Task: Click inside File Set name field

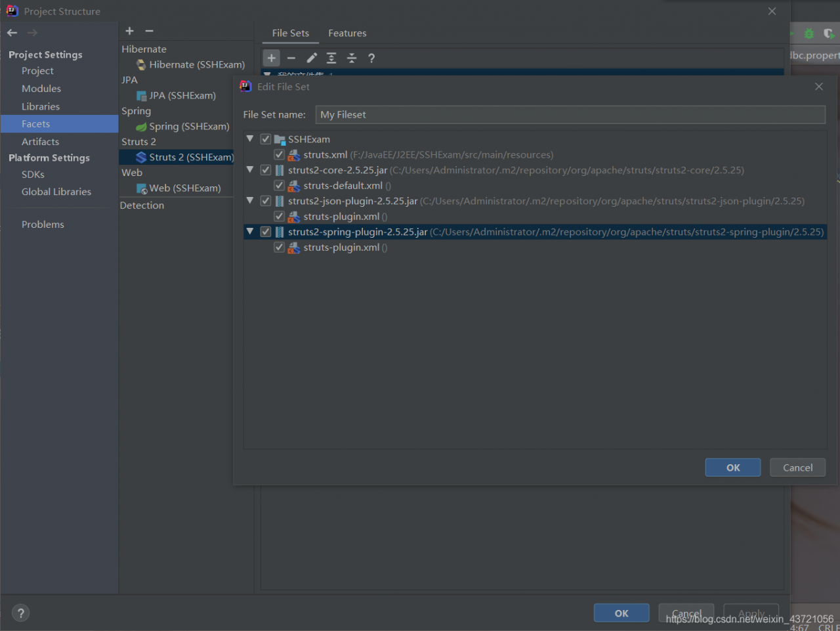Action: 570,115
